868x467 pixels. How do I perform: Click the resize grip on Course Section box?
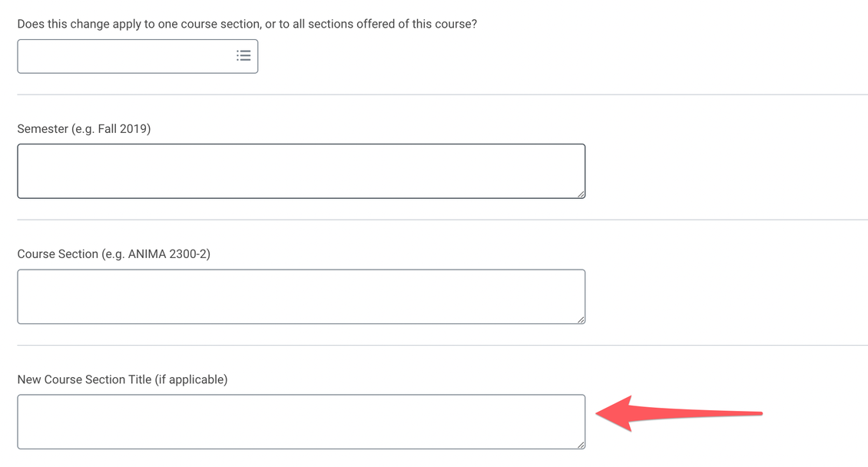[580, 318]
